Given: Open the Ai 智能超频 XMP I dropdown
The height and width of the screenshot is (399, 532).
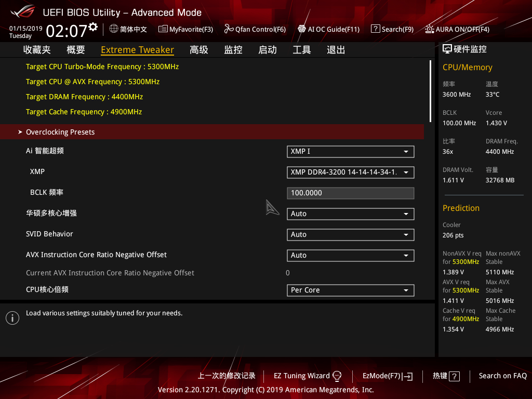Looking at the screenshot, I should click(350, 152).
